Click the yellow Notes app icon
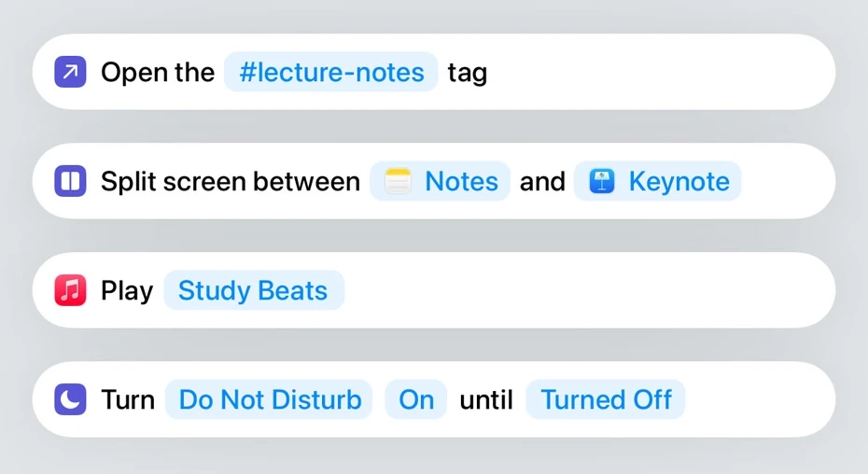868x474 pixels. tap(398, 181)
